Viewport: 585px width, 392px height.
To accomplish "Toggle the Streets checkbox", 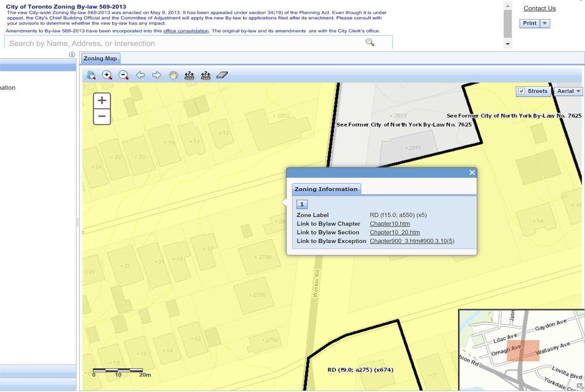I will pos(522,91).
